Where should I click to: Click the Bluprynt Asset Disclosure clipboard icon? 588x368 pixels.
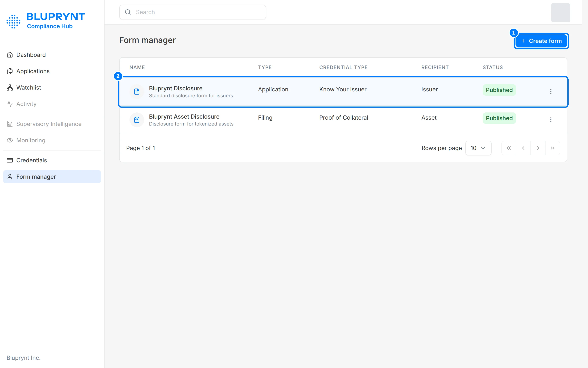click(x=137, y=120)
